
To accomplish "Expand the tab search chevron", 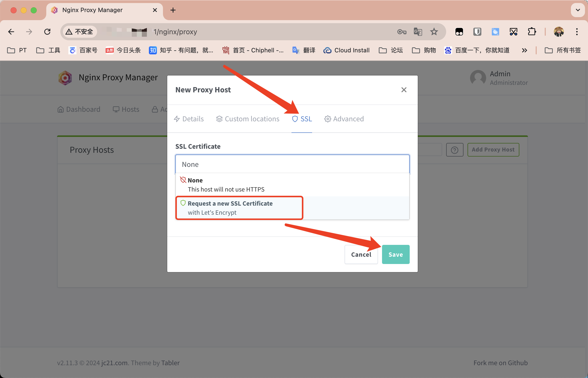I will point(578,10).
